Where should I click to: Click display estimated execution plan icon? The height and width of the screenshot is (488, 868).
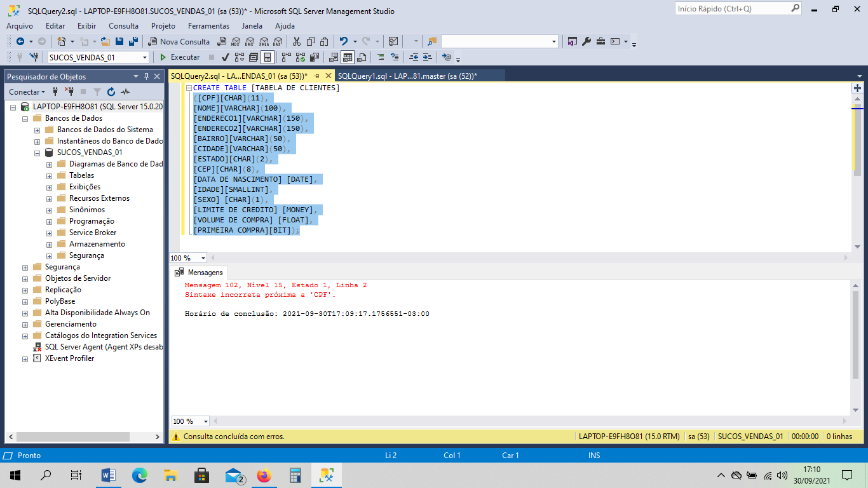240,57
